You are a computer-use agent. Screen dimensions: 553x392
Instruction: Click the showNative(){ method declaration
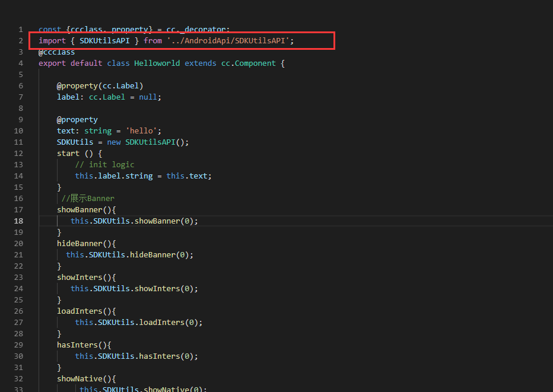click(x=87, y=379)
